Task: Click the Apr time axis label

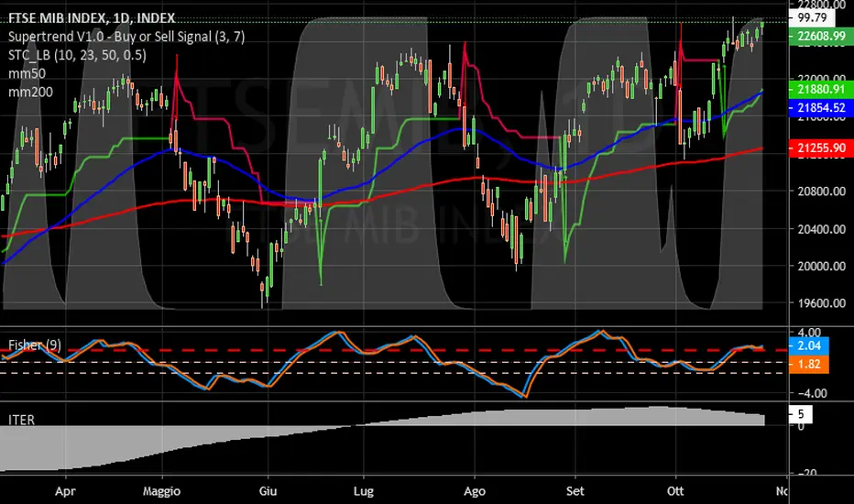Action: [x=65, y=491]
